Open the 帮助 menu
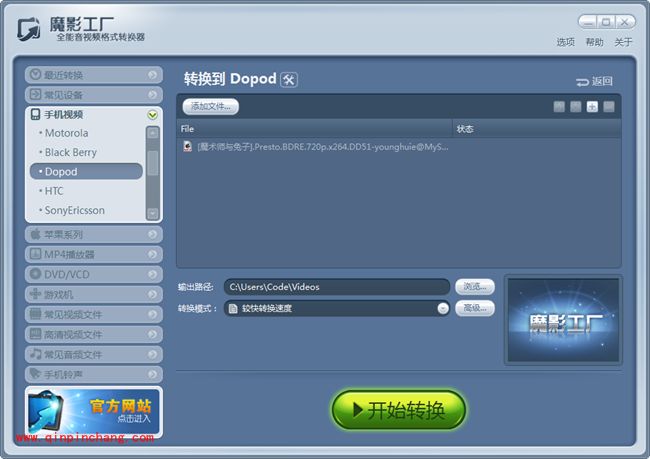The image size is (650, 459). [594, 42]
